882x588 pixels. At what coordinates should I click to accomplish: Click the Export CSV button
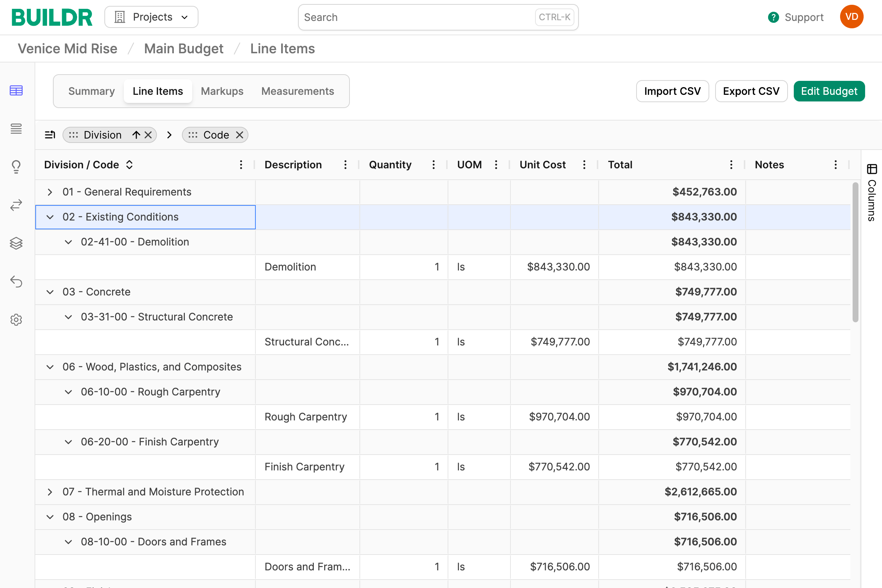click(x=751, y=91)
